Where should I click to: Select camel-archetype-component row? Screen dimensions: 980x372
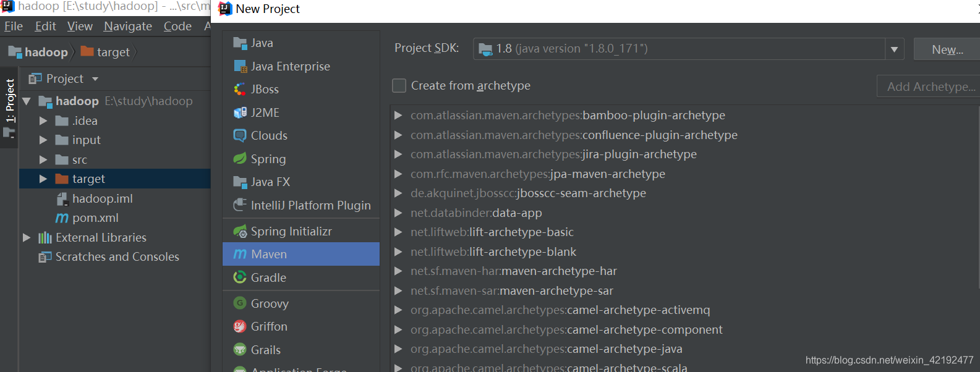click(685, 330)
